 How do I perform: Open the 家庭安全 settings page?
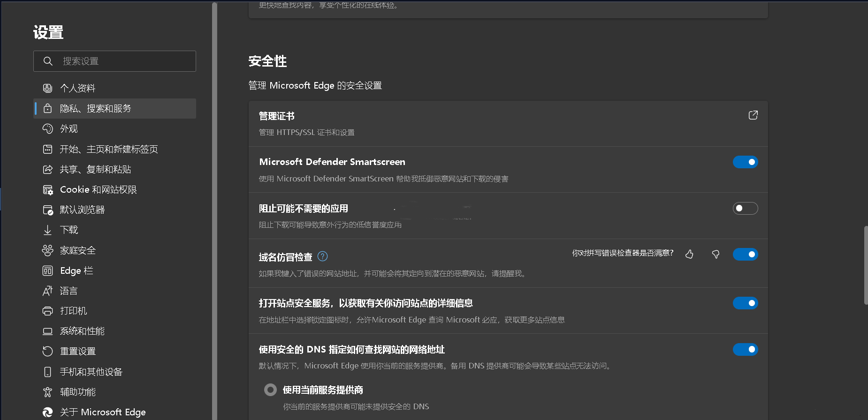point(114,250)
